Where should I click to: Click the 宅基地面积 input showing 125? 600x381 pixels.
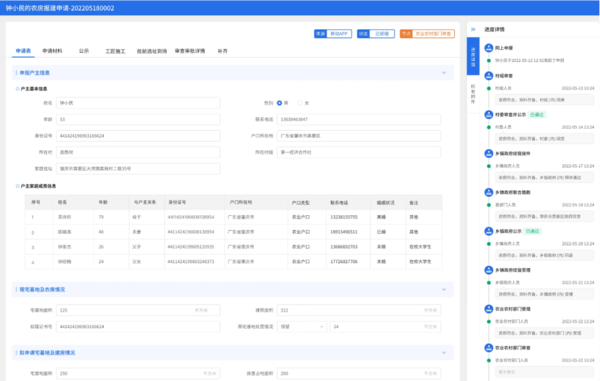(138, 310)
